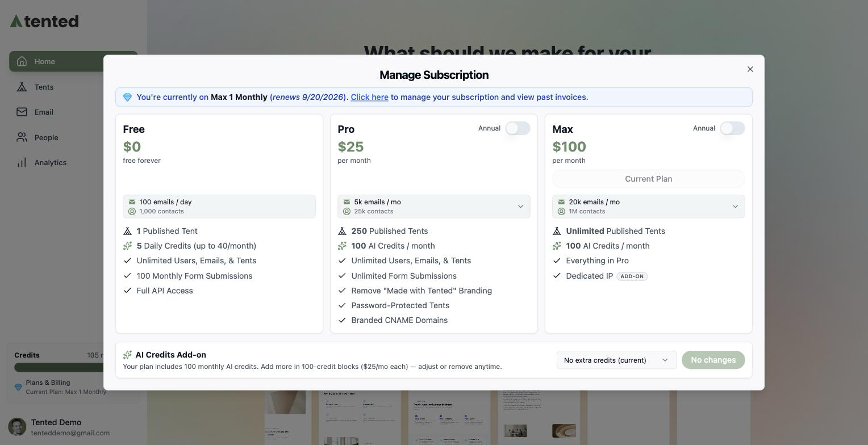Click the 'Max 1 Monthly' text in the banner
This screenshot has width=868, height=445.
point(239,97)
